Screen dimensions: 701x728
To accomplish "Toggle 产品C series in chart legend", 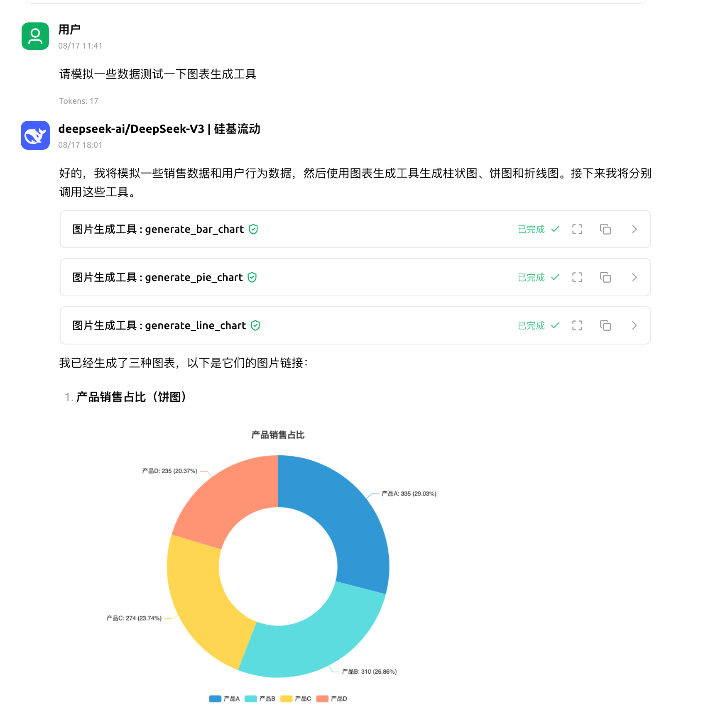I will (x=296, y=699).
